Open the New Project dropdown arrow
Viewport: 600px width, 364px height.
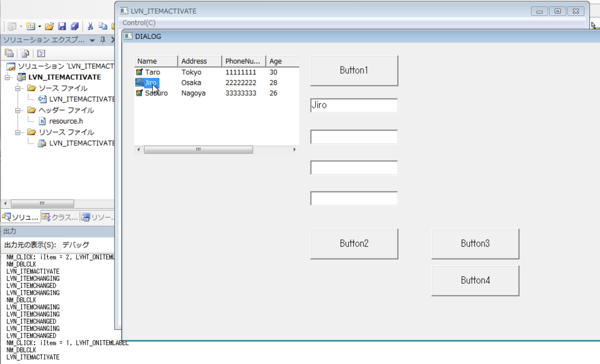[x=20, y=26]
